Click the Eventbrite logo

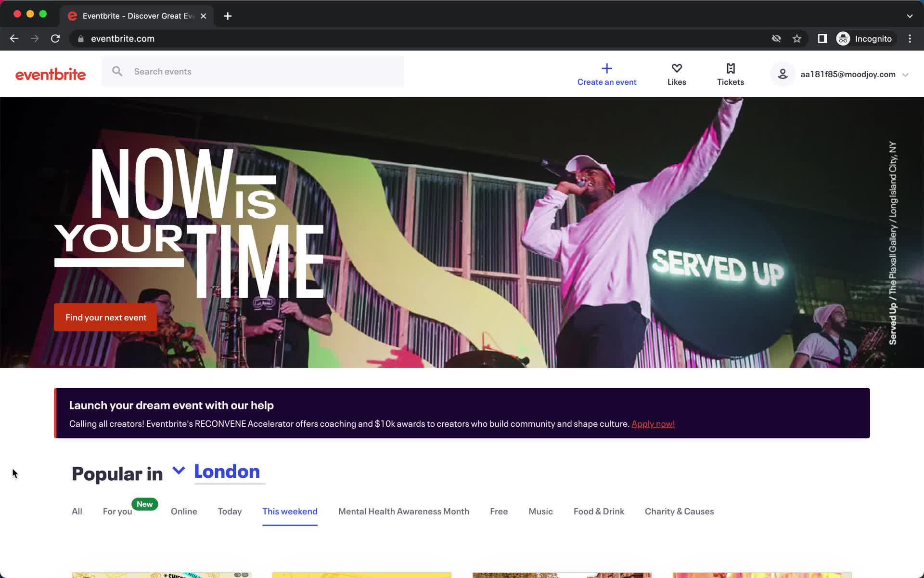point(51,74)
